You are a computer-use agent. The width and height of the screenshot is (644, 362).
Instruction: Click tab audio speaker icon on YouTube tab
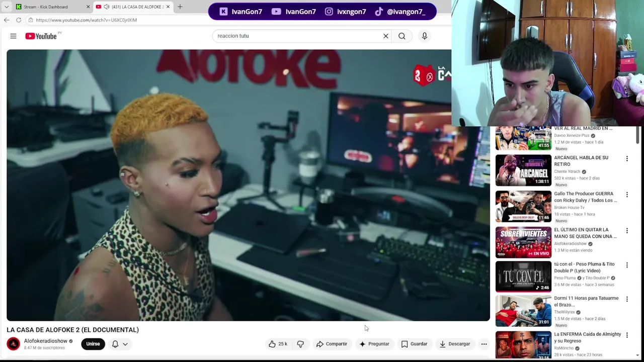(x=107, y=7)
